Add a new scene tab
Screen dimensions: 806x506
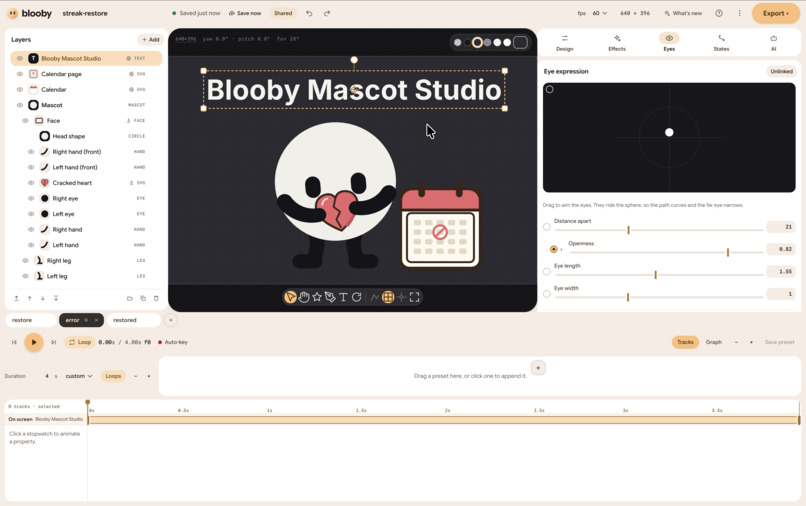click(171, 320)
